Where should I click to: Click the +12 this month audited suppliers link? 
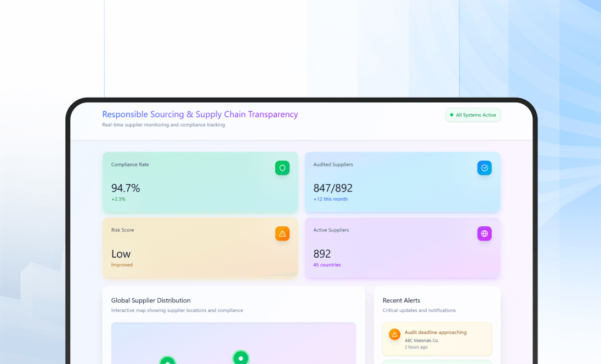[330, 199]
